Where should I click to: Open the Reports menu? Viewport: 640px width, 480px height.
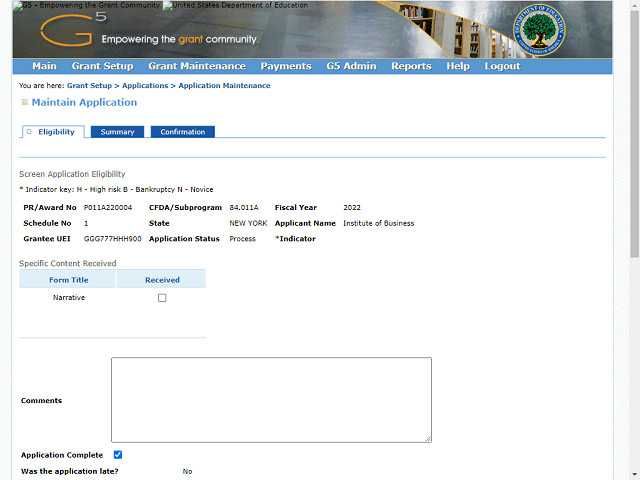pyautogui.click(x=411, y=66)
